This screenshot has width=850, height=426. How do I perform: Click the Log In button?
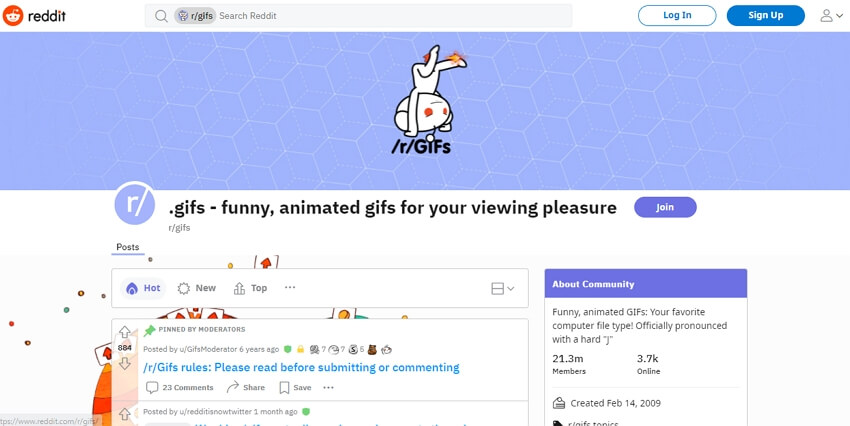[677, 16]
